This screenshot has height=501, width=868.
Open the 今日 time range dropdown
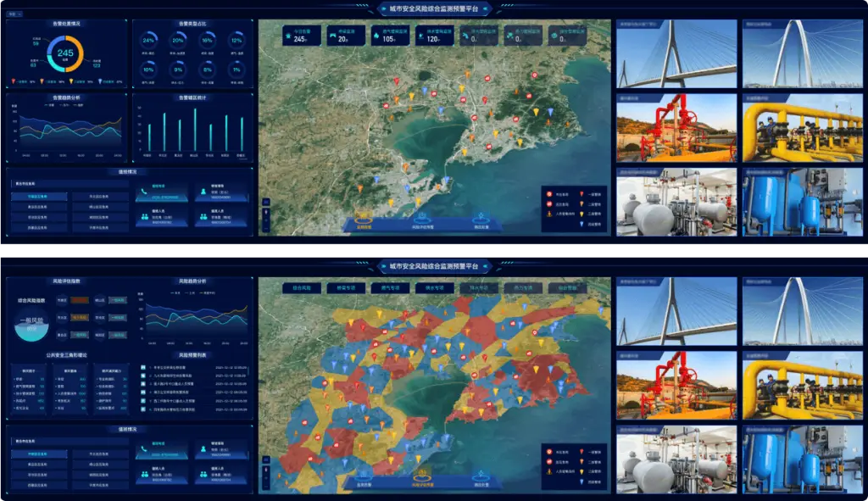click(14, 14)
